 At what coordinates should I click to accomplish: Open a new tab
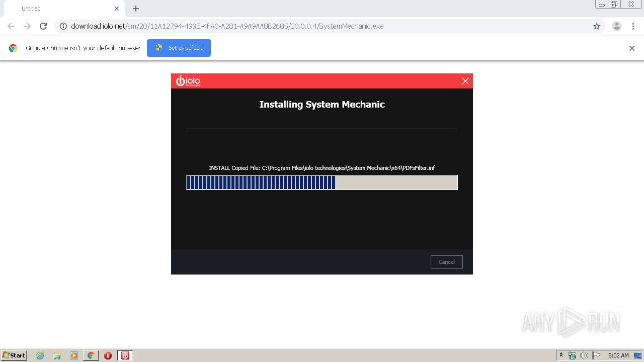136,9
